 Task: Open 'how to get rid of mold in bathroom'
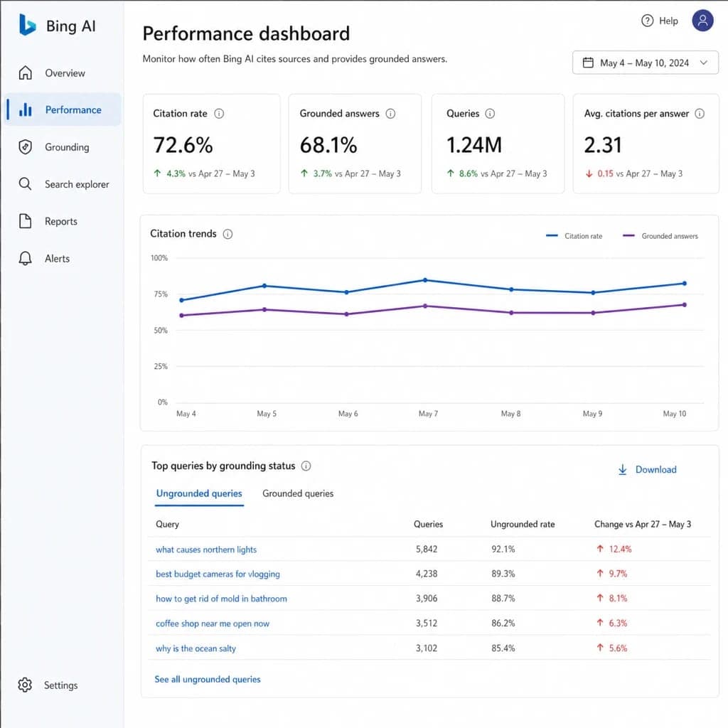[x=222, y=599]
